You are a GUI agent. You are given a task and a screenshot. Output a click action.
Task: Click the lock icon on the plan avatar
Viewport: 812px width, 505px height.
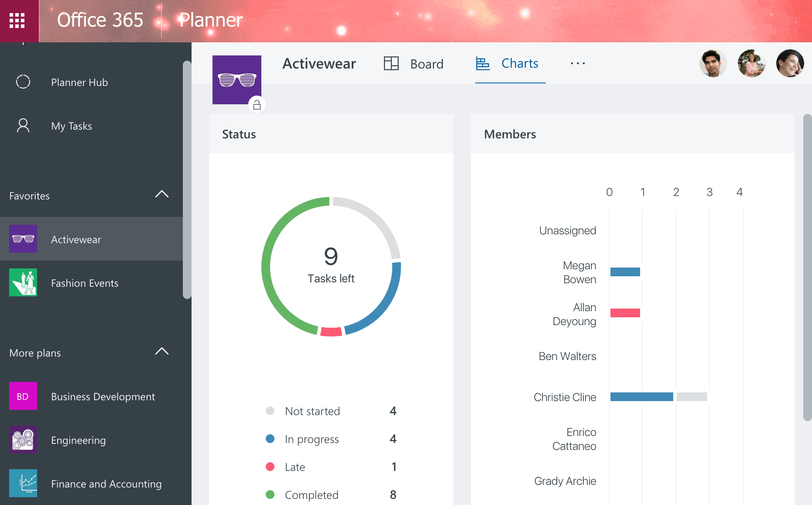tap(257, 104)
